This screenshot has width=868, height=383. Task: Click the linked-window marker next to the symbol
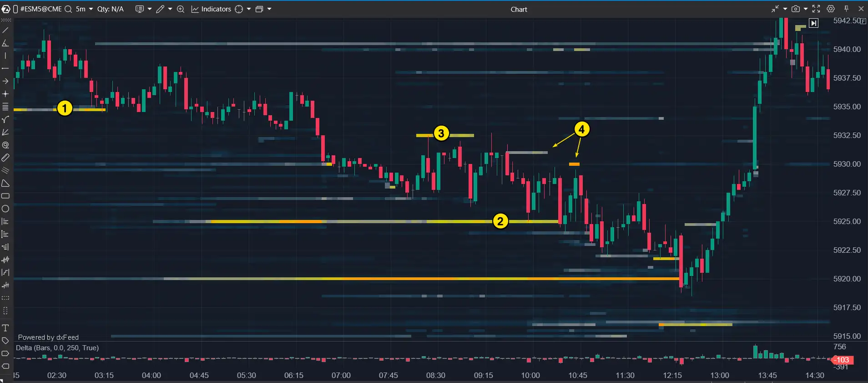point(15,9)
